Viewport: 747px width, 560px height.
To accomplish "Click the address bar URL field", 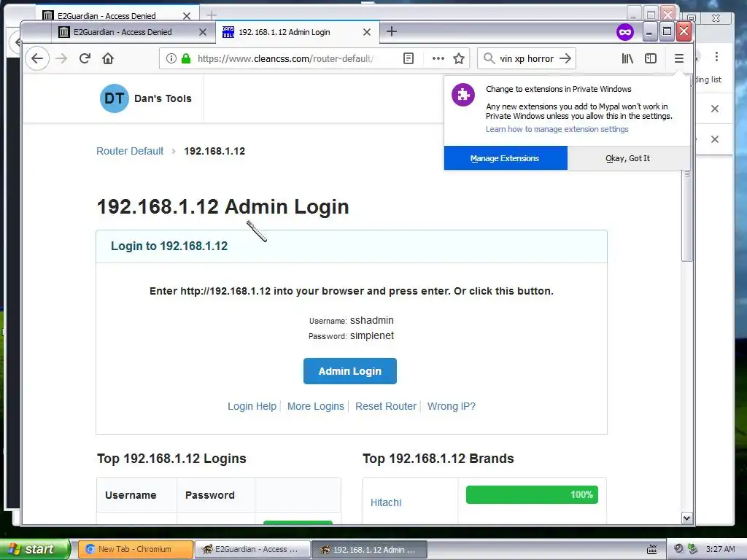I will pos(285,58).
